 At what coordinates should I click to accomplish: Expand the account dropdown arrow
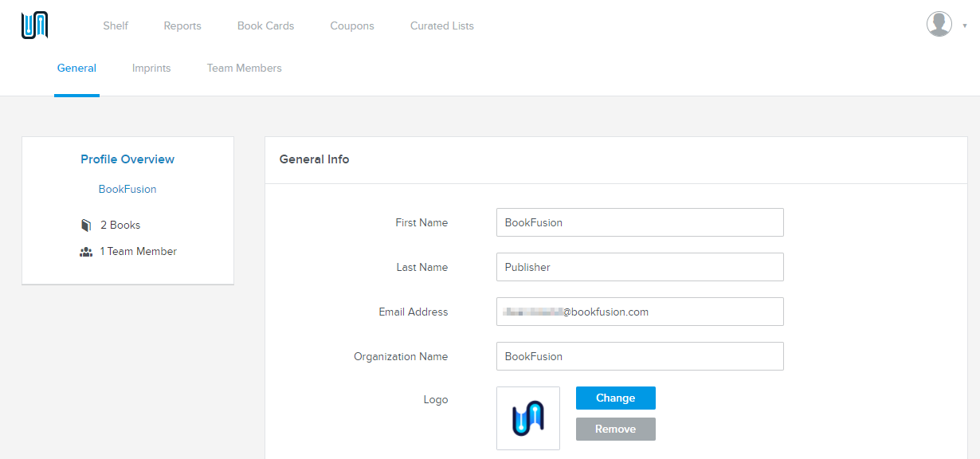coord(965,25)
